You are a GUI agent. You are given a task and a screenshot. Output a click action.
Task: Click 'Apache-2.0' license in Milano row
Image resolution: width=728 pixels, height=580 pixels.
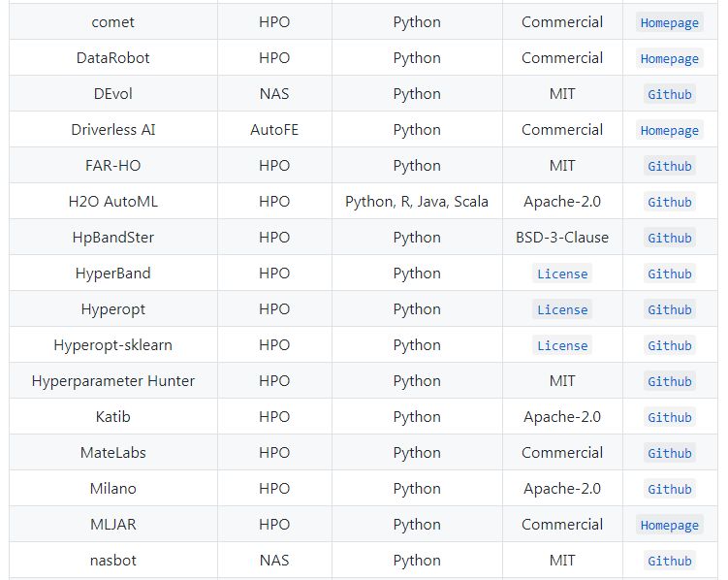(x=562, y=488)
